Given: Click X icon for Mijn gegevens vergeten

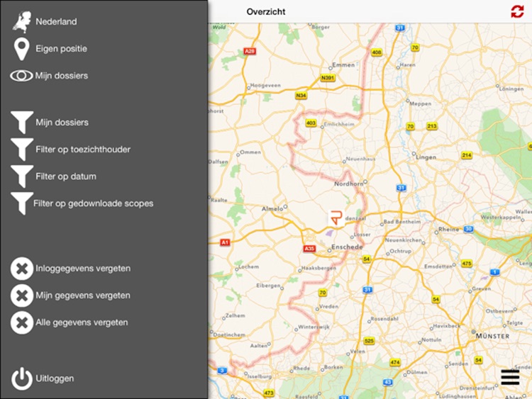Looking at the screenshot, I should click(22, 296).
